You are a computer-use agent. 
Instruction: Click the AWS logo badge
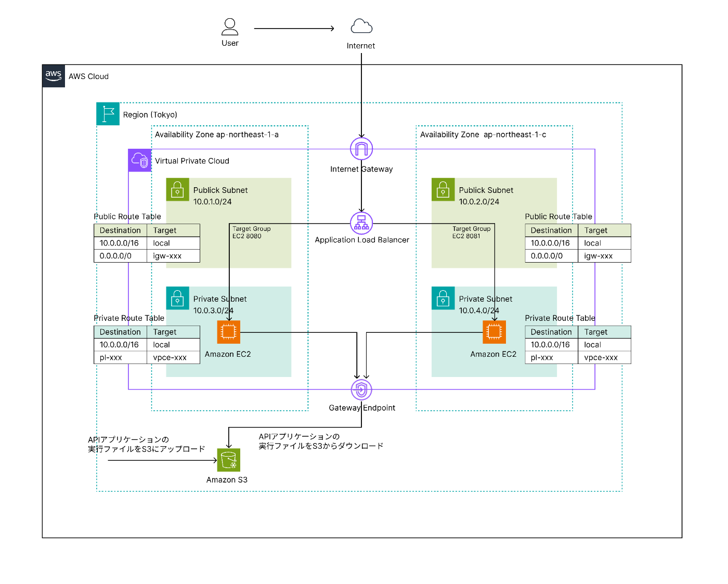point(54,76)
